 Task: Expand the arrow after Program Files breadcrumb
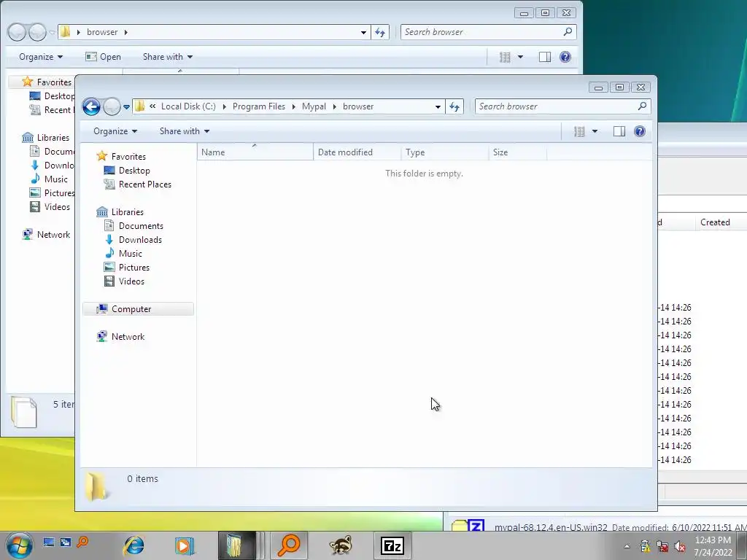tap(293, 106)
